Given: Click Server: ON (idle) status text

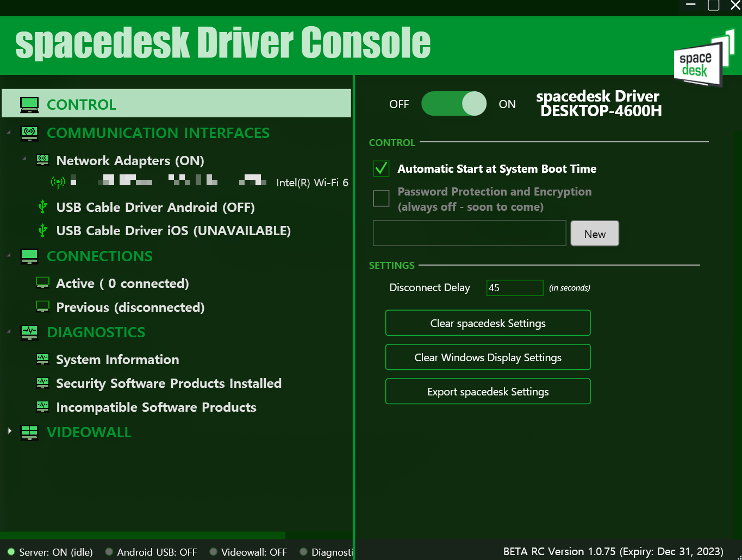Looking at the screenshot, I should click(56, 552).
